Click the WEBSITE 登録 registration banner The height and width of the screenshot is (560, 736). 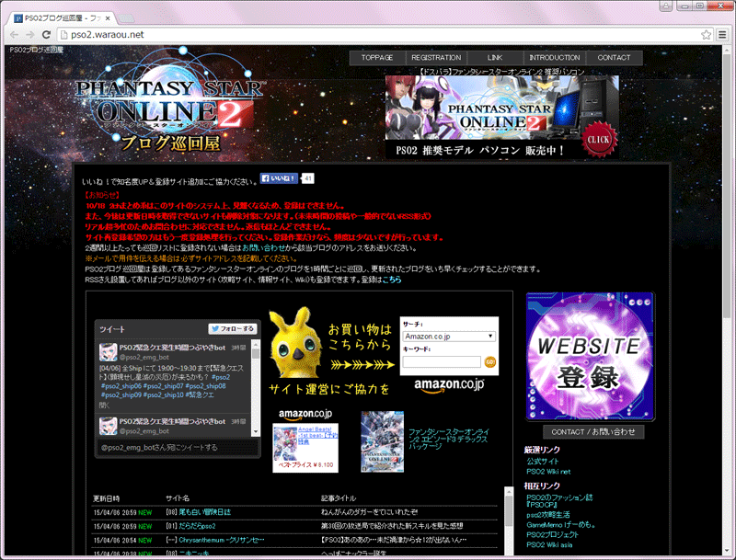click(590, 356)
